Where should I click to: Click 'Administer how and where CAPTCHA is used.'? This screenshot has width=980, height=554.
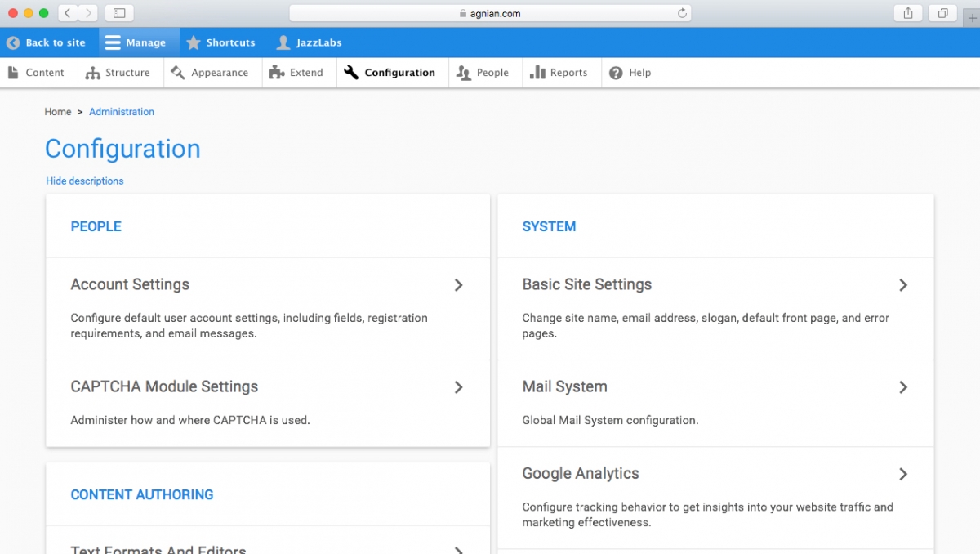coord(190,421)
